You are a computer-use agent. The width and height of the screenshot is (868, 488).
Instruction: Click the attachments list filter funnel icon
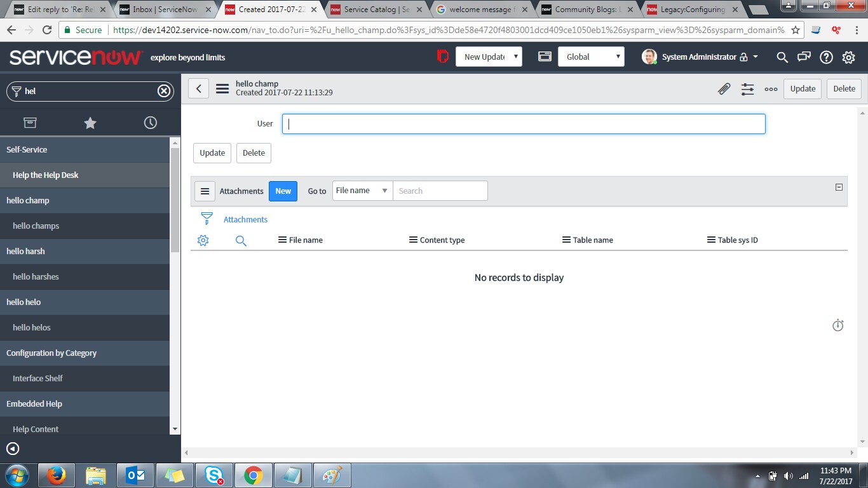207,219
